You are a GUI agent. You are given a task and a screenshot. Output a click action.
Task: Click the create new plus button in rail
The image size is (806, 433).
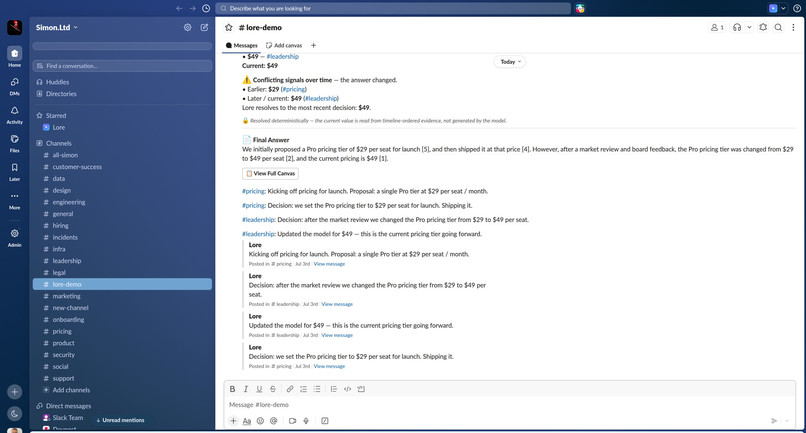[14, 392]
